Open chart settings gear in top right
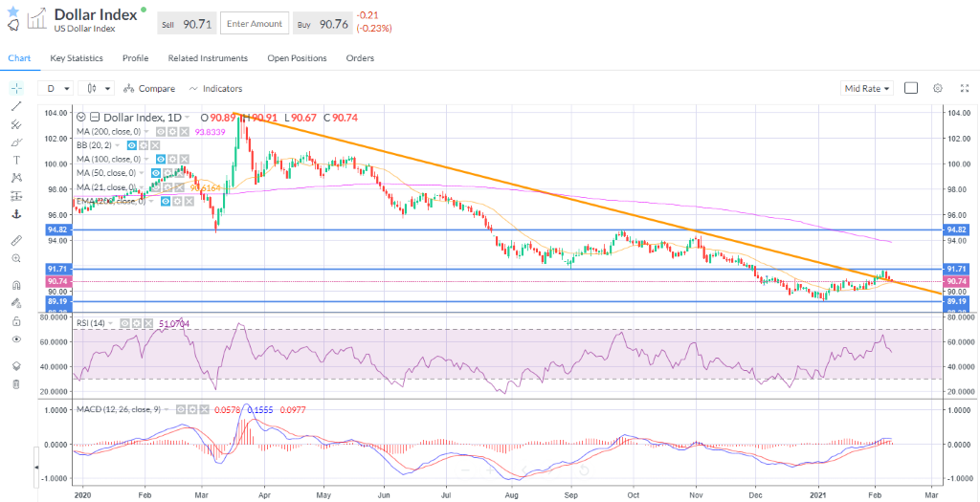The width and height of the screenshot is (980, 502). 938,89
